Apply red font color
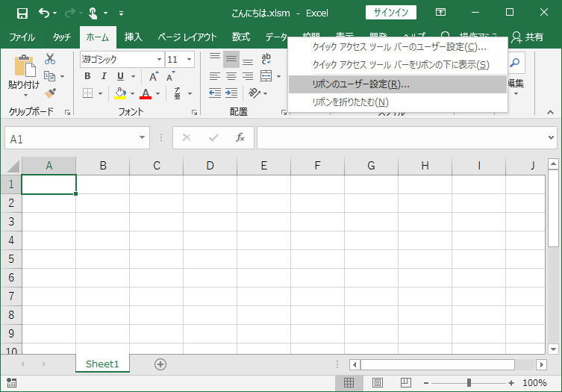The height and width of the screenshot is (392, 562). pos(146,93)
